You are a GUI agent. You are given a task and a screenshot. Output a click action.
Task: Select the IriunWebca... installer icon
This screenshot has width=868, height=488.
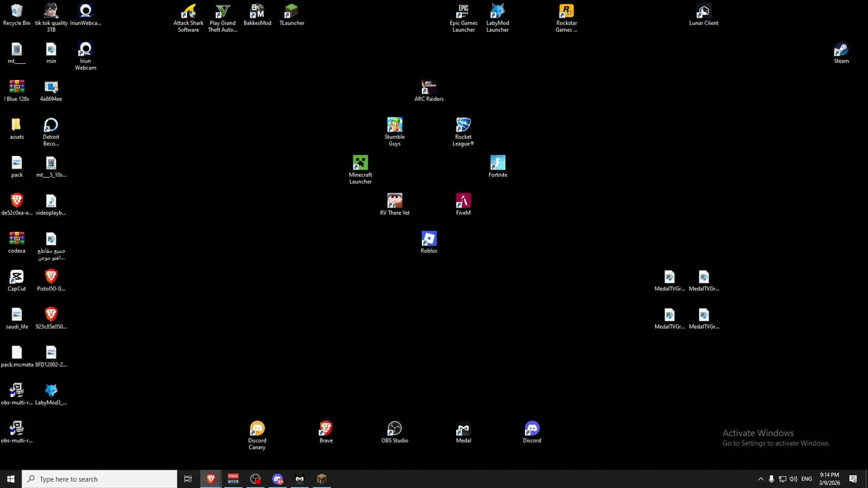click(85, 15)
